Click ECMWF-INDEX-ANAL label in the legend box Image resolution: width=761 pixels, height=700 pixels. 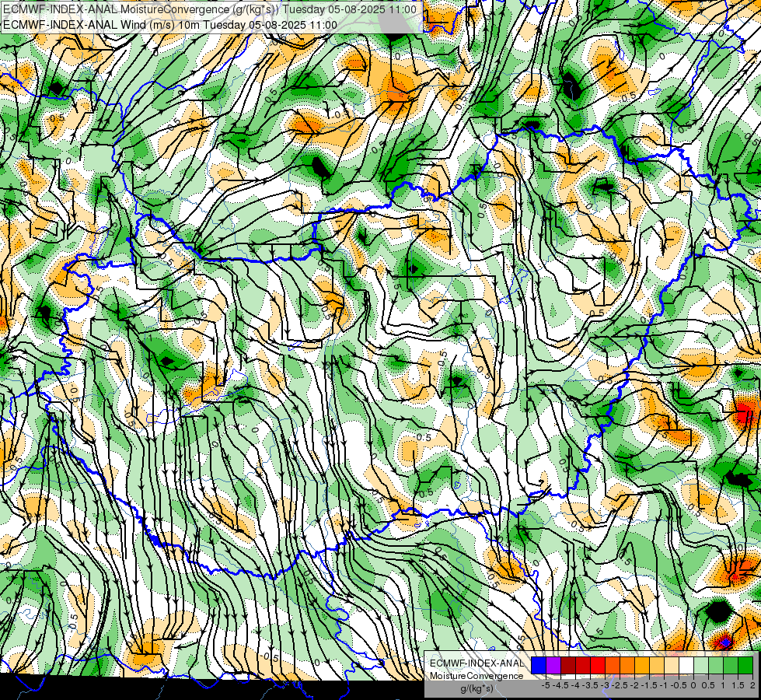pos(476,663)
